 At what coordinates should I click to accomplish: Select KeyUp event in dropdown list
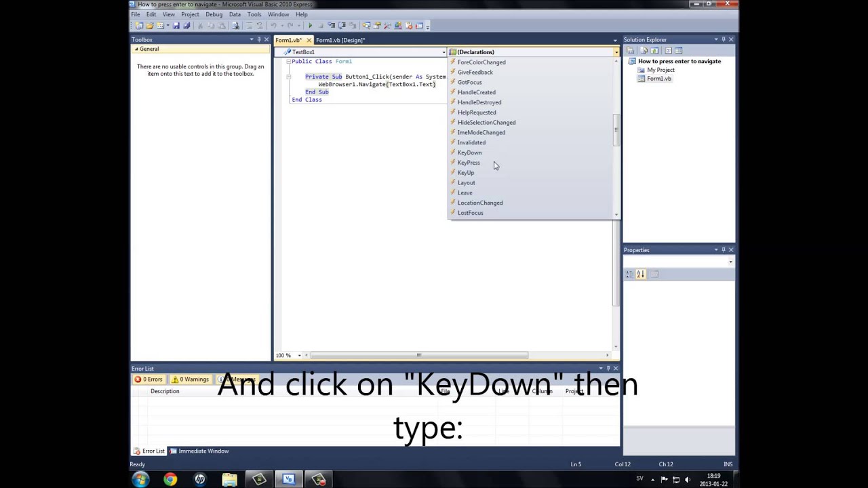point(465,173)
